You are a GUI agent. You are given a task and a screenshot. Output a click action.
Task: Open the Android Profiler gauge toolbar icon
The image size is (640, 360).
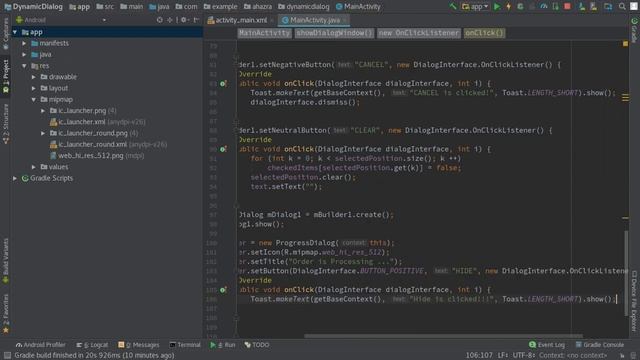pyautogui.click(x=544, y=7)
